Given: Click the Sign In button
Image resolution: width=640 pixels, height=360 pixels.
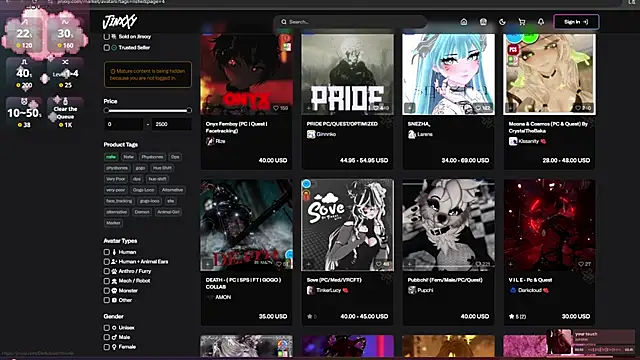Looking at the screenshot, I should pos(576,22).
